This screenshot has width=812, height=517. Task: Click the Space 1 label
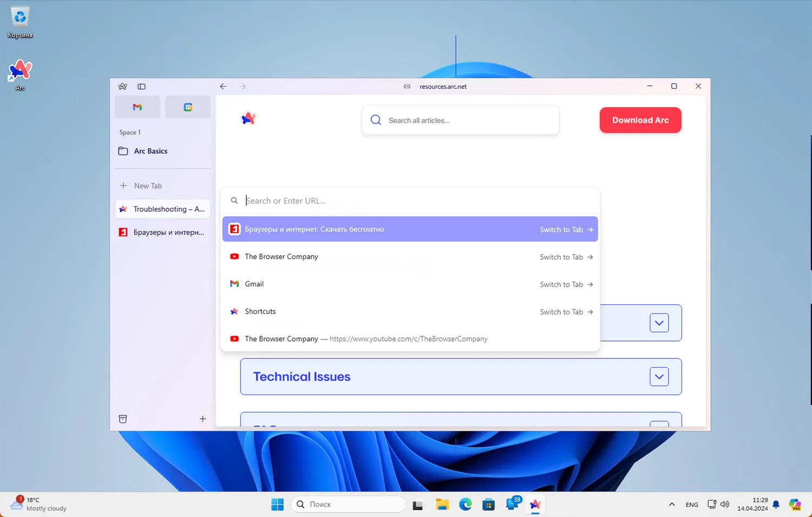(x=130, y=133)
